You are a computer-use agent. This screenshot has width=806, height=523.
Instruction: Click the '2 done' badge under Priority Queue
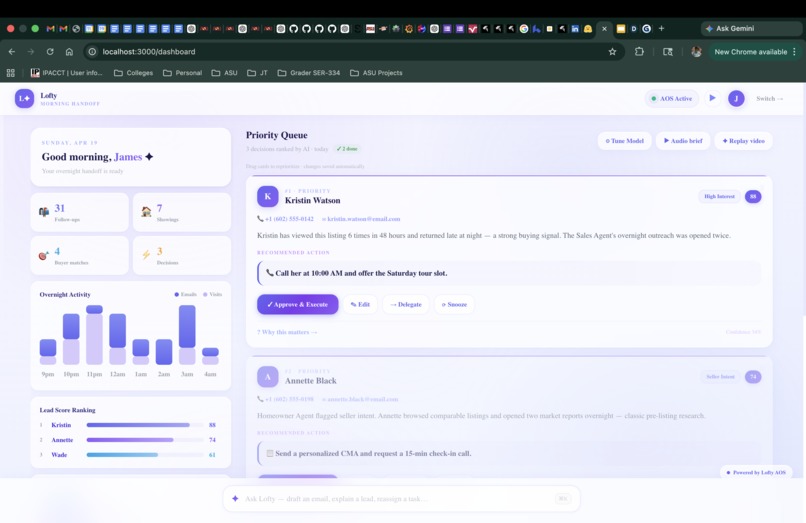click(347, 149)
